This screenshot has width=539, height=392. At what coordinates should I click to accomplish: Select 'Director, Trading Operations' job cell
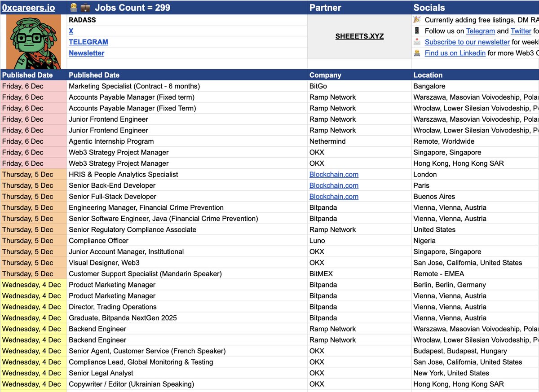[x=187, y=307]
